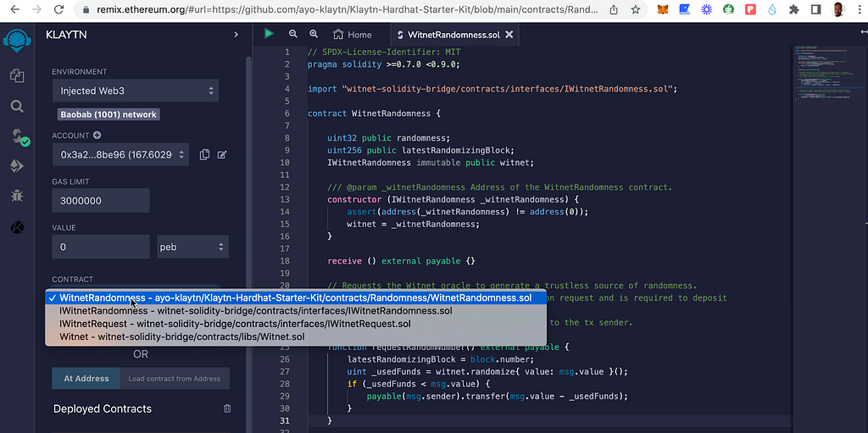Click the Deployed Contracts heading

pos(103,408)
